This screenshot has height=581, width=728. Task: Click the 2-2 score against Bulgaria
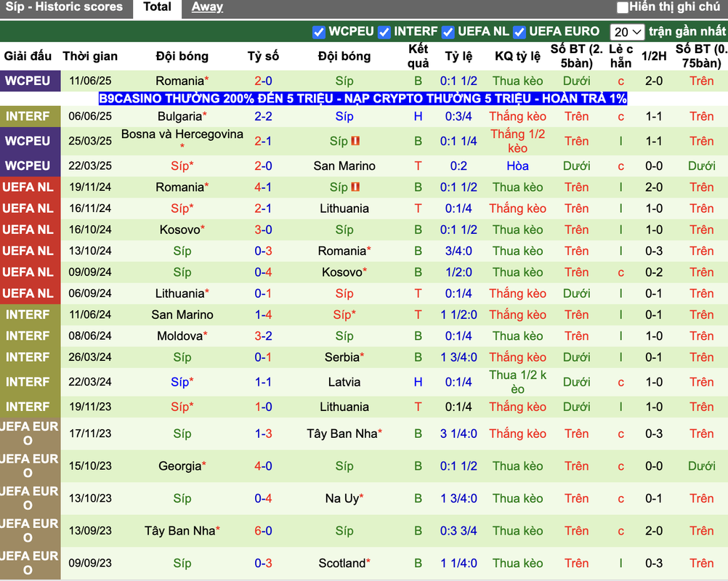[x=263, y=116]
